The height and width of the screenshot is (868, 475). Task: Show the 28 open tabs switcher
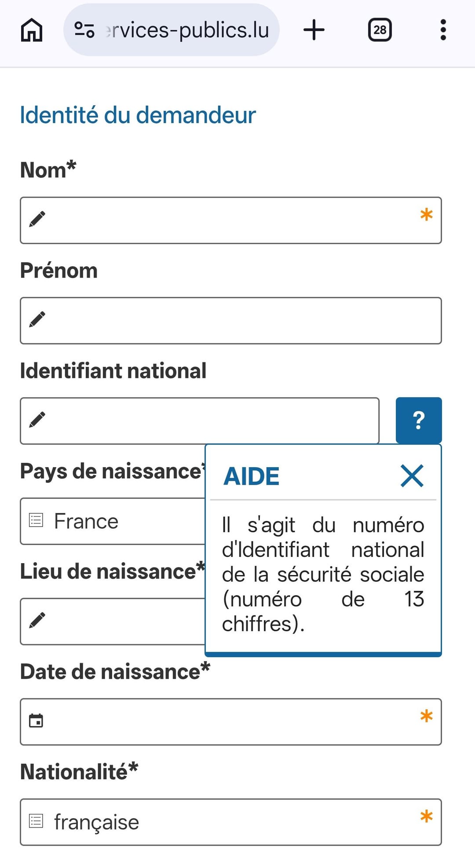pyautogui.click(x=380, y=30)
